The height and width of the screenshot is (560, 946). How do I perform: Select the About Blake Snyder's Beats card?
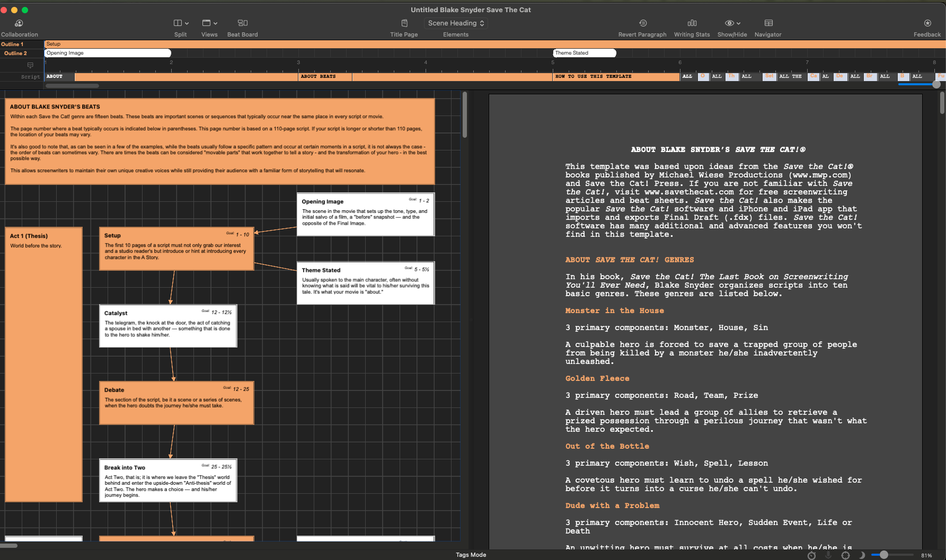click(220, 141)
